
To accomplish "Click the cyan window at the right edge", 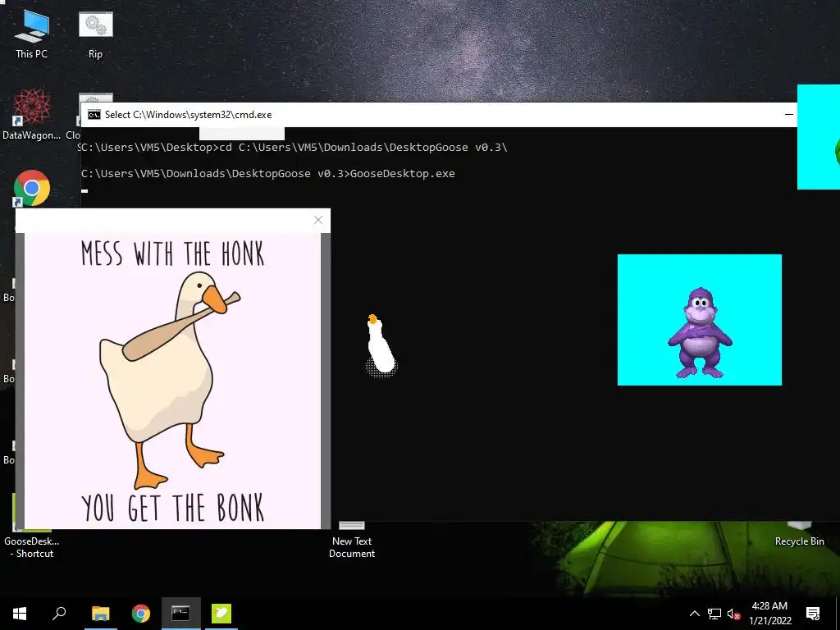I will 819,137.
